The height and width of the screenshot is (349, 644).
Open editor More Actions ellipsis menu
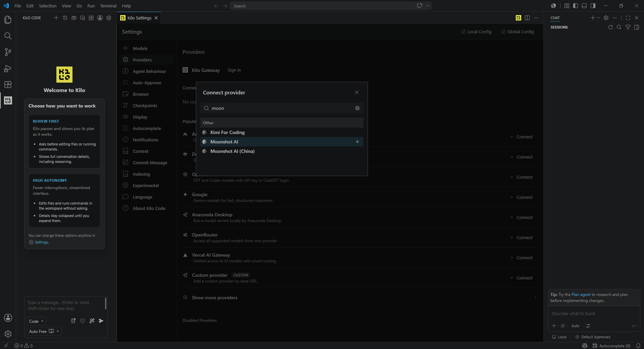coord(536,18)
